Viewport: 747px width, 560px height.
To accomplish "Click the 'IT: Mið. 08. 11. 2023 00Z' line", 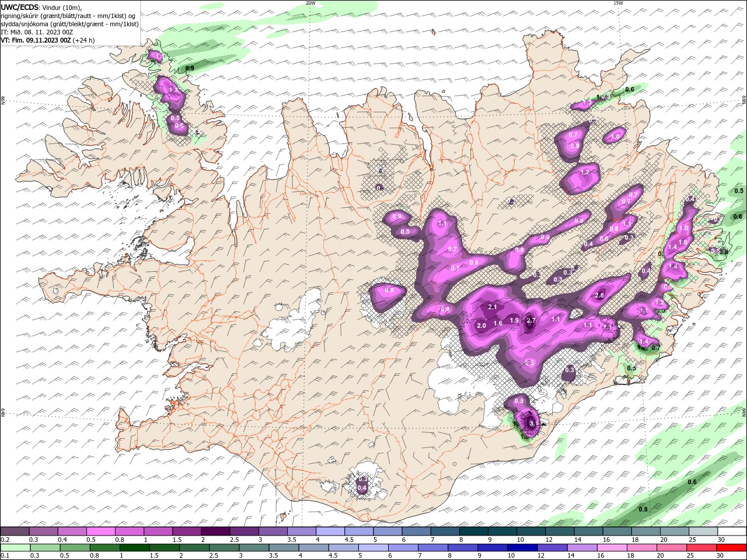I will 37,32.
